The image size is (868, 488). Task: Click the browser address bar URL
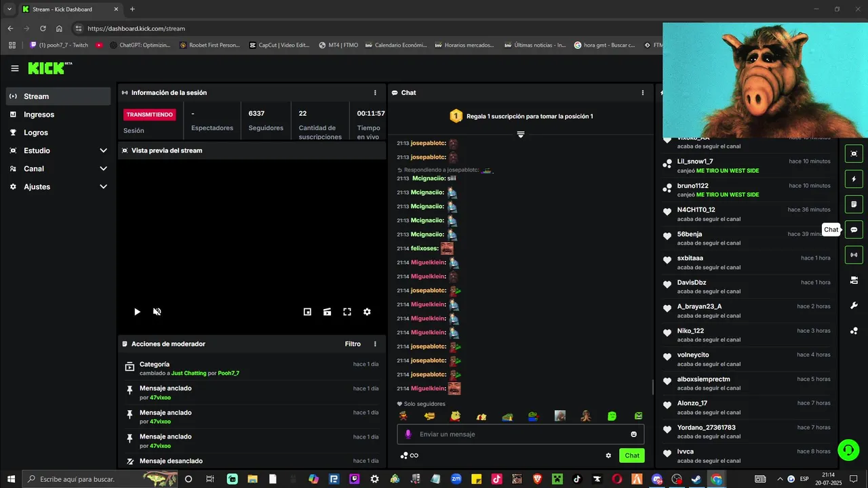pyautogui.click(x=136, y=28)
